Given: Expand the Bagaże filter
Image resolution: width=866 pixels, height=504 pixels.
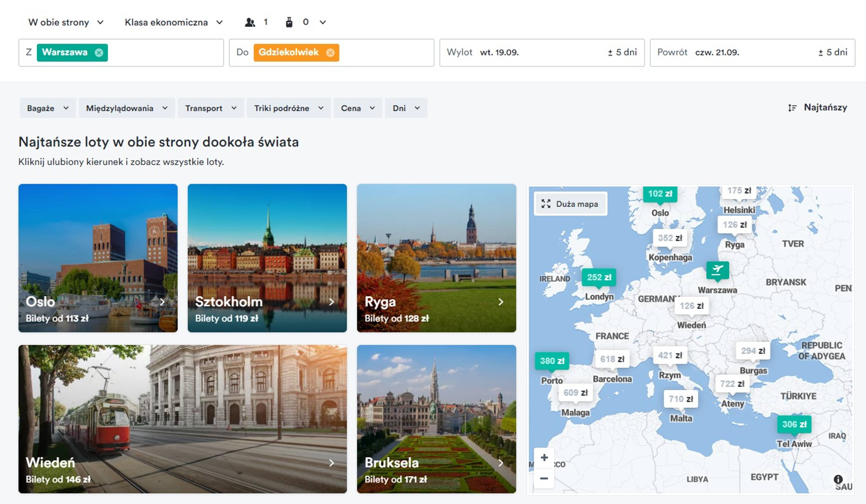Looking at the screenshot, I should point(47,108).
